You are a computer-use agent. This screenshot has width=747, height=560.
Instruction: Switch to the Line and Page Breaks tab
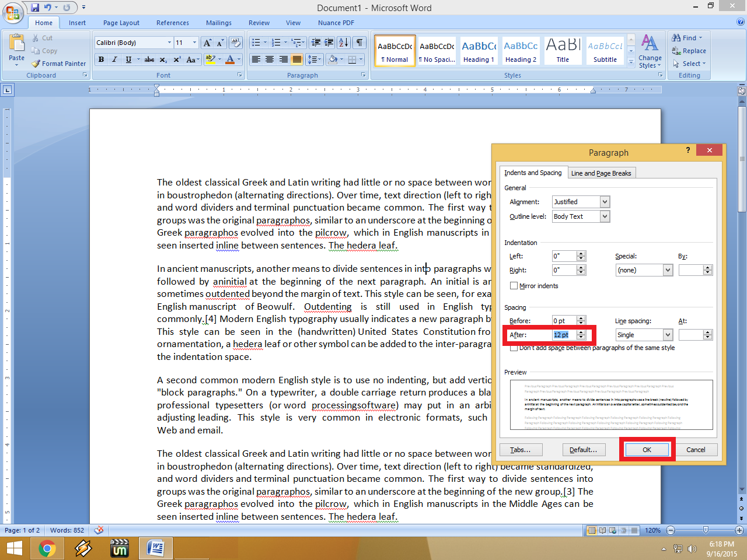(601, 172)
